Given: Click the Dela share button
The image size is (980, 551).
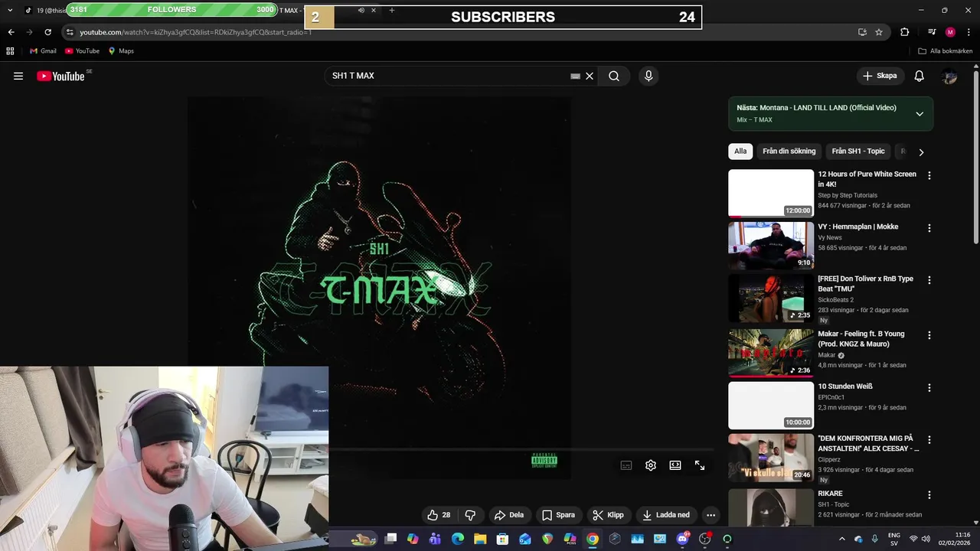Looking at the screenshot, I should (509, 515).
